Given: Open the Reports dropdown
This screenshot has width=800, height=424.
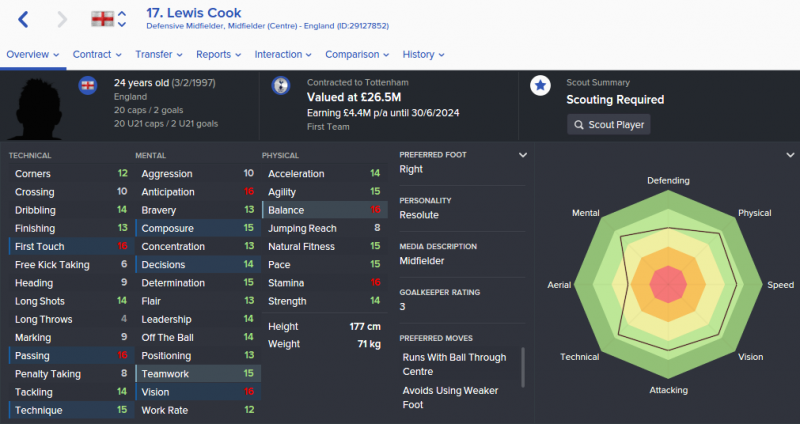Looking at the screenshot, I should click(x=218, y=54).
